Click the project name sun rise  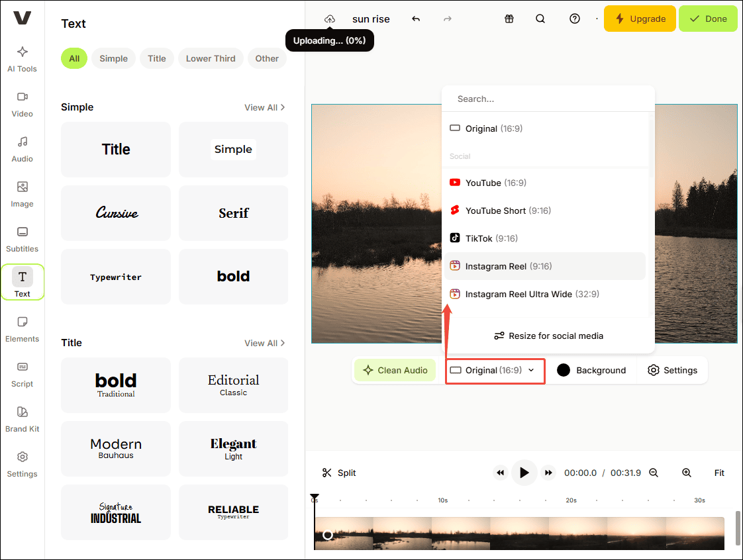[371, 19]
